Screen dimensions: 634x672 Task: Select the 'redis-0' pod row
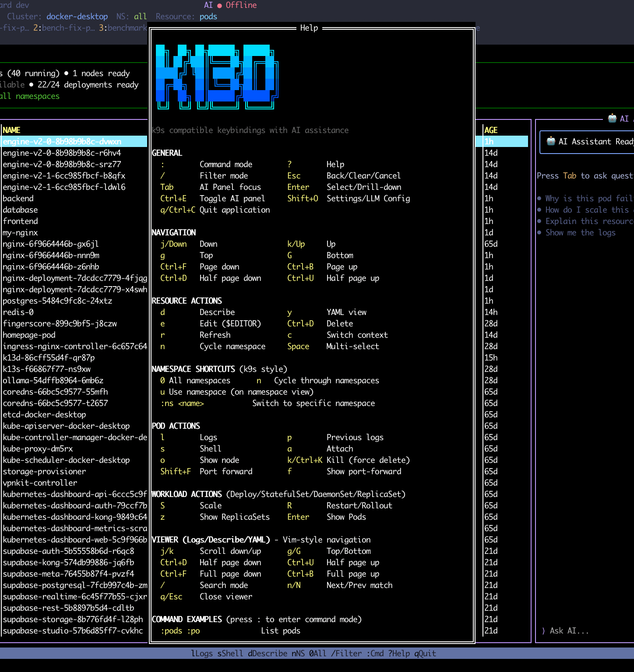point(18,312)
